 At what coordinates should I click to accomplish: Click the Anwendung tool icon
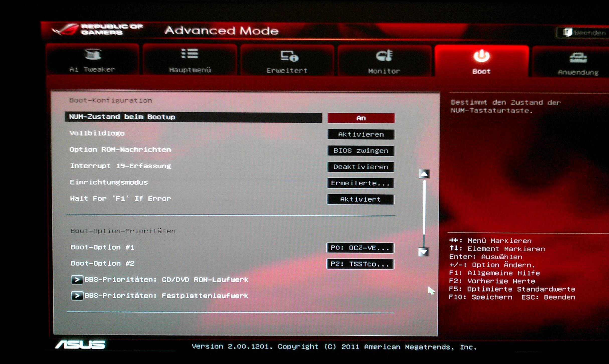pyautogui.click(x=578, y=58)
